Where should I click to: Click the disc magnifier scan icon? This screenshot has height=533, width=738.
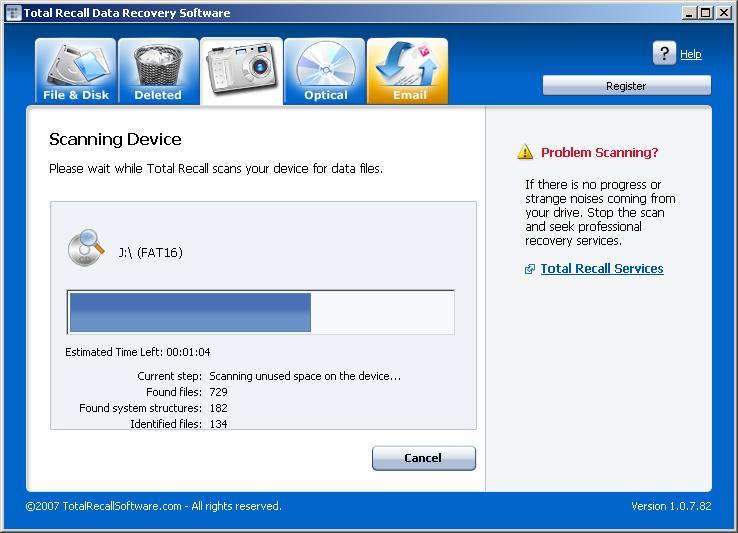(86, 248)
